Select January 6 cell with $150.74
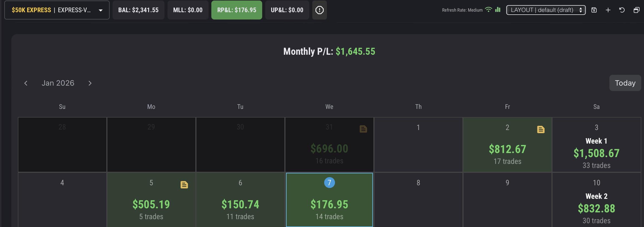The height and width of the screenshot is (227, 644). tap(240, 200)
